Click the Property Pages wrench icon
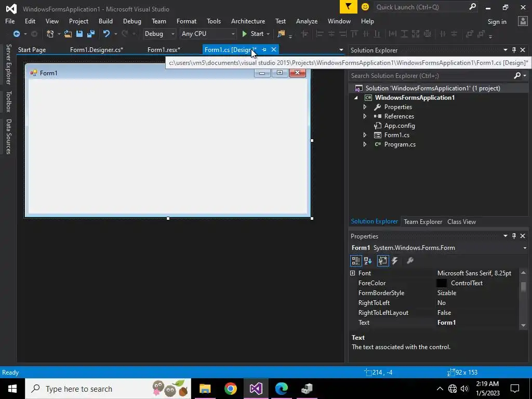The width and height of the screenshot is (532, 399). 410,261
